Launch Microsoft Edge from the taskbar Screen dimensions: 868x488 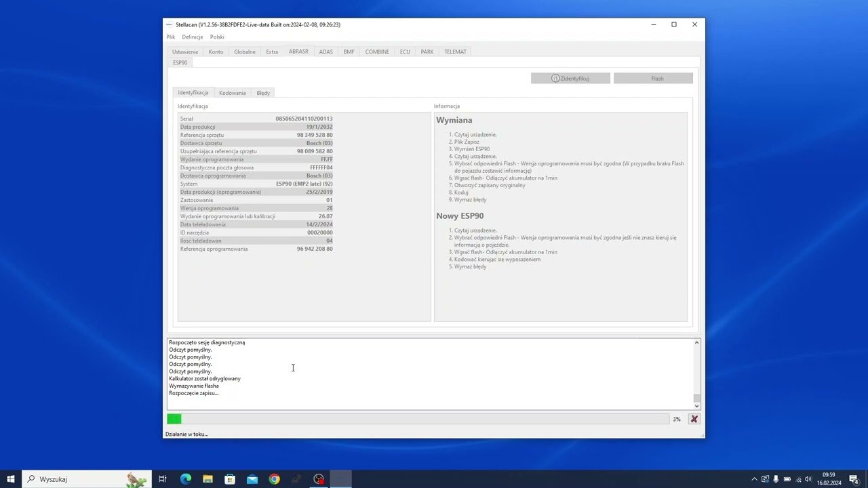186,479
